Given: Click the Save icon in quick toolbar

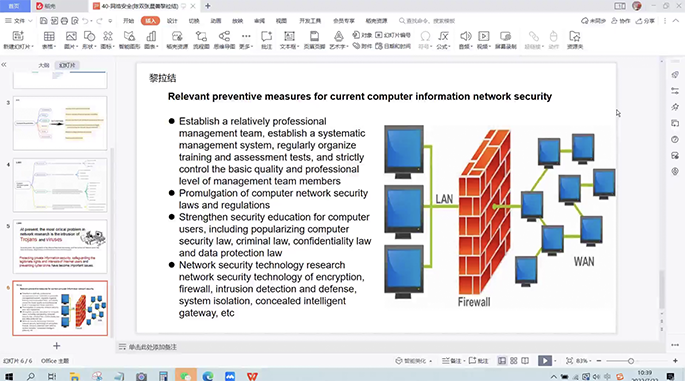Looking at the screenshot, I should pos(43,21).
